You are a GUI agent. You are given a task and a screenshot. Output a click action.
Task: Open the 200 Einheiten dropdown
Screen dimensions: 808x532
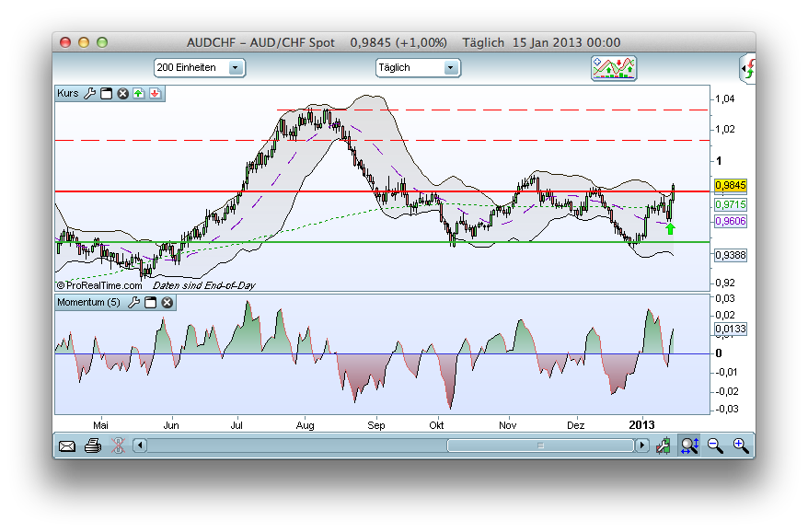click(x=200, y=67)
